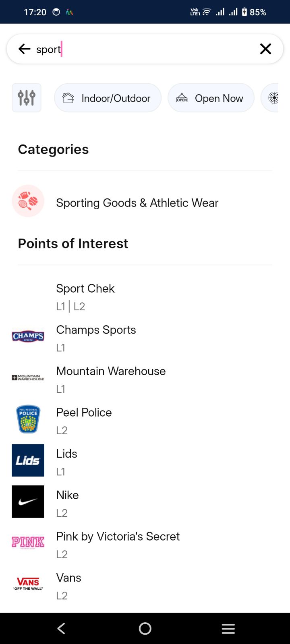Open Pink by Victoria's Secret result
290x644 pixels.
click(118, 537)
